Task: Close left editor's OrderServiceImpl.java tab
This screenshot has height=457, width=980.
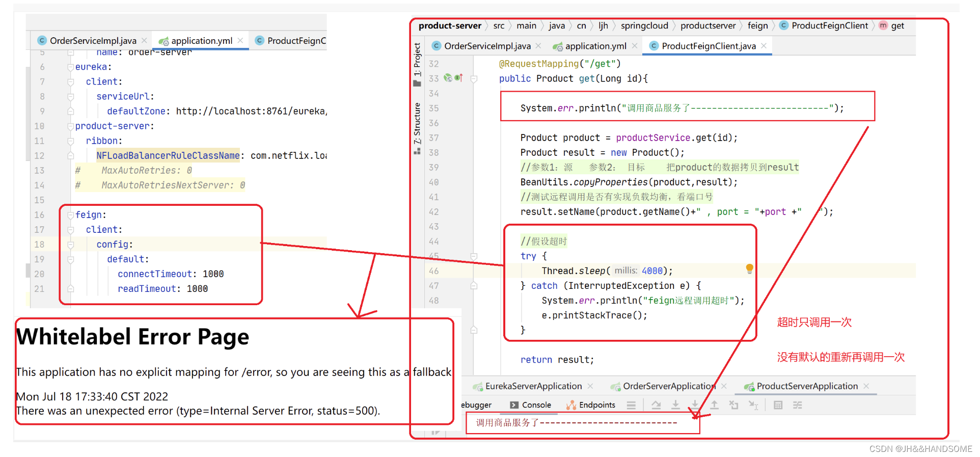Action: click(x=144, y=40)
